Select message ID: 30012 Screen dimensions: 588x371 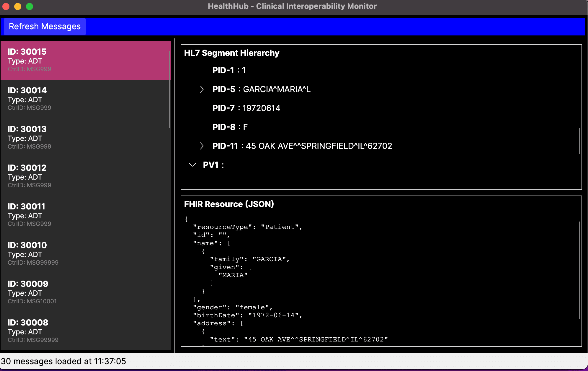[x=86, y=177]
